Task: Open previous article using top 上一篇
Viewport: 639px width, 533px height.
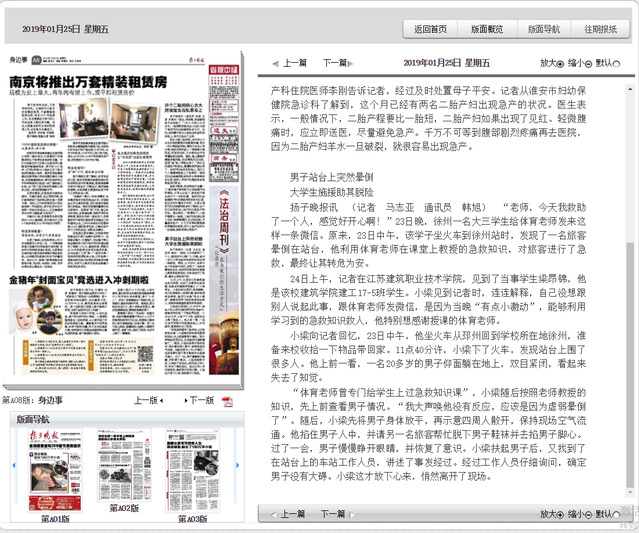Action: (292, 62)
